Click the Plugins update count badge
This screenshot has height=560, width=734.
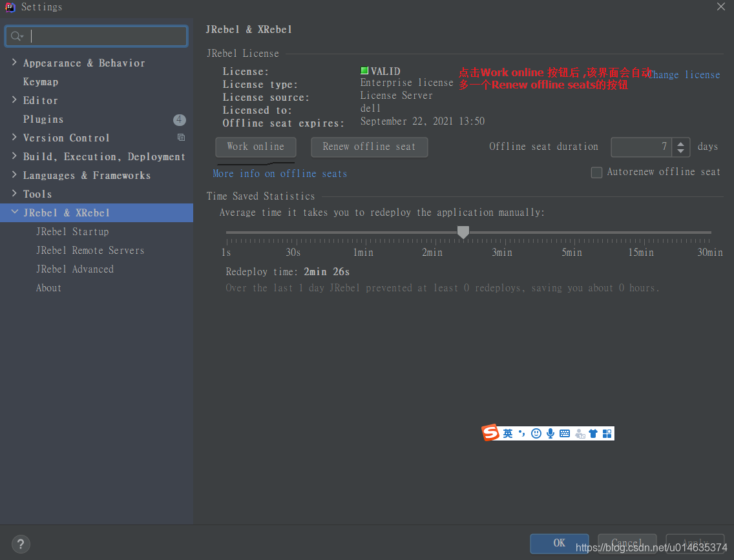coord(179,119)
